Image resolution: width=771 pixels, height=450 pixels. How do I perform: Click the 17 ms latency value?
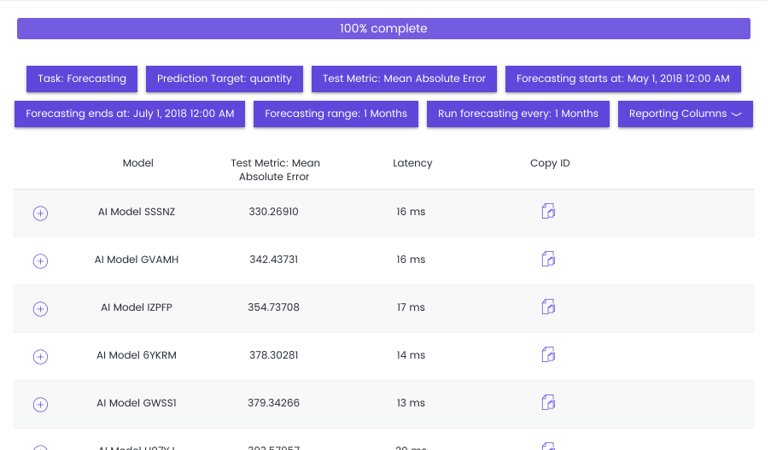click(411, 307)
